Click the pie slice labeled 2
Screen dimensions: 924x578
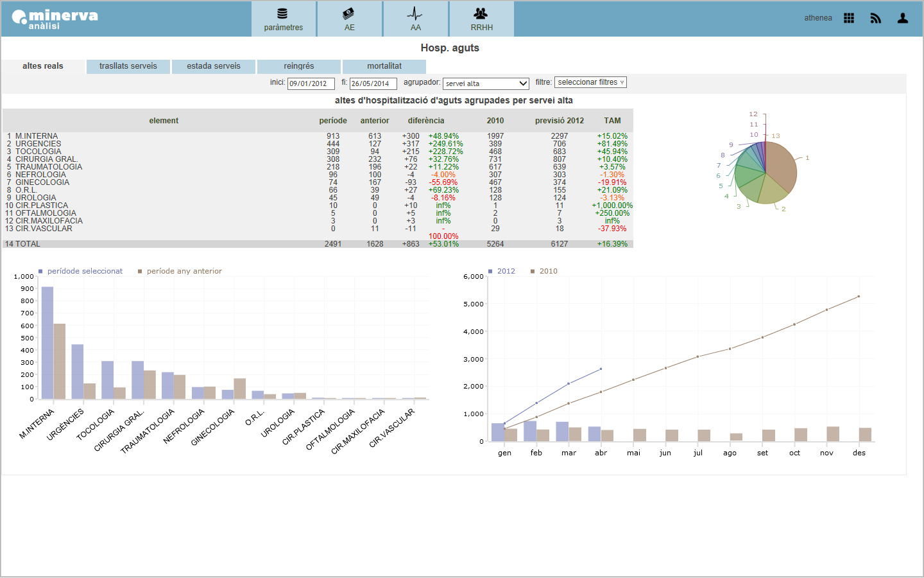[x=771, y=191]
